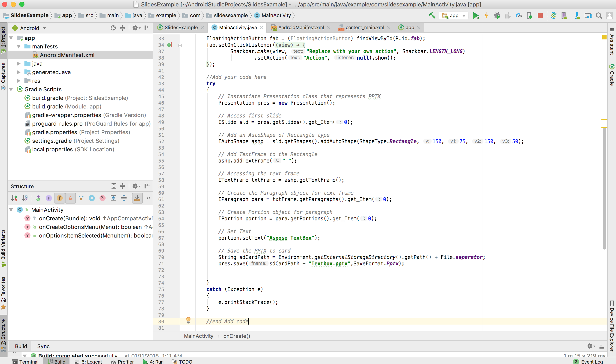Image resolution: width=616 pixels, height=364 pixels.
Task: Run the app with green play icon
Action: (476, 15)
